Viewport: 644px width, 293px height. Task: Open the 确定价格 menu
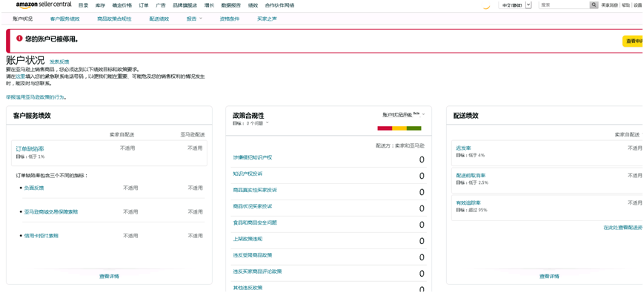point(122,5)
